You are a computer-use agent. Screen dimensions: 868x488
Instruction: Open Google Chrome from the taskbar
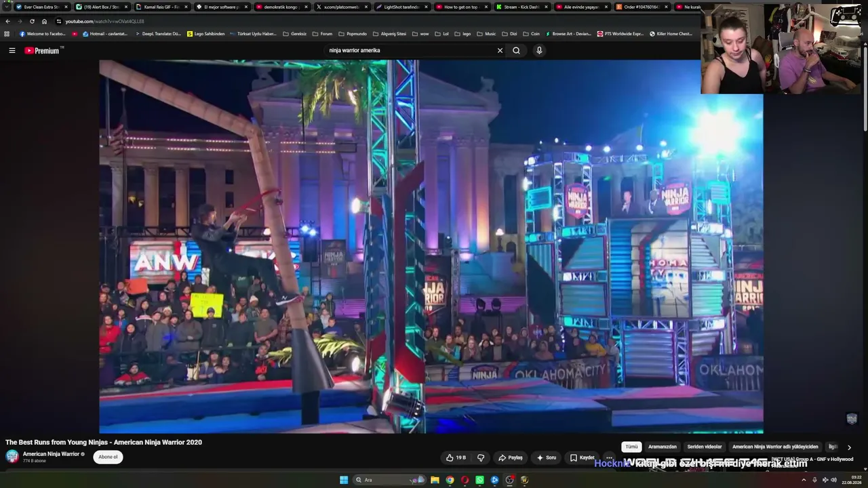click(450, 480)
